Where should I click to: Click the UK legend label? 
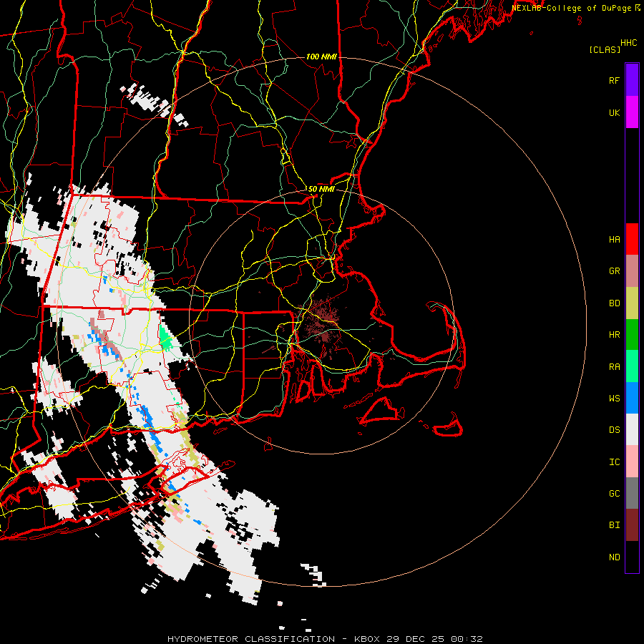click(x=614, y=112)
